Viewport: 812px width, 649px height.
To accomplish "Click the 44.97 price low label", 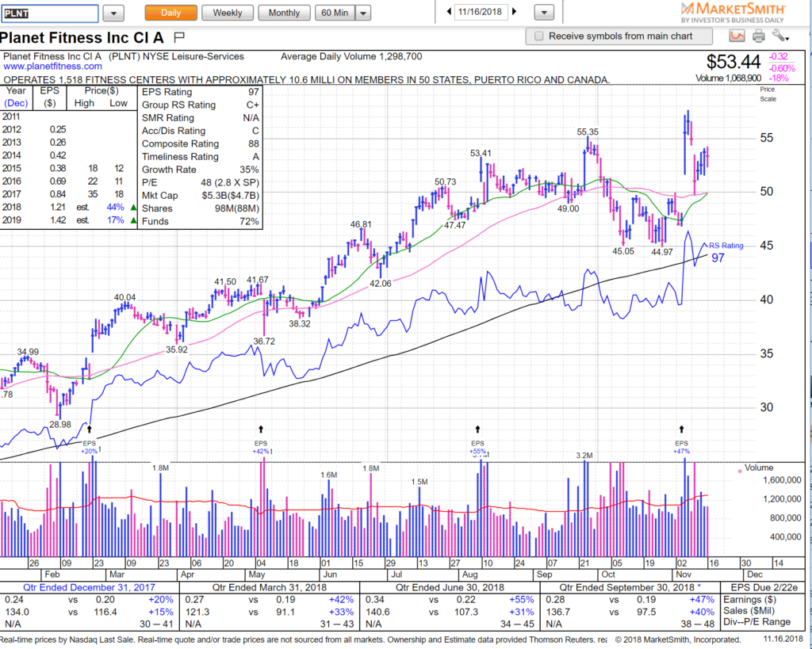I will pyautogui.click(x=662, y=252).
